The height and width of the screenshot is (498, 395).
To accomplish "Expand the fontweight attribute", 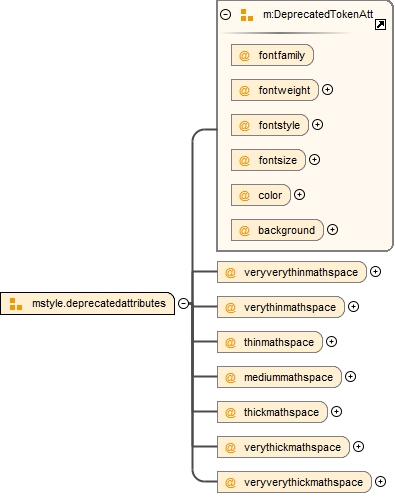I will [328, 90].
